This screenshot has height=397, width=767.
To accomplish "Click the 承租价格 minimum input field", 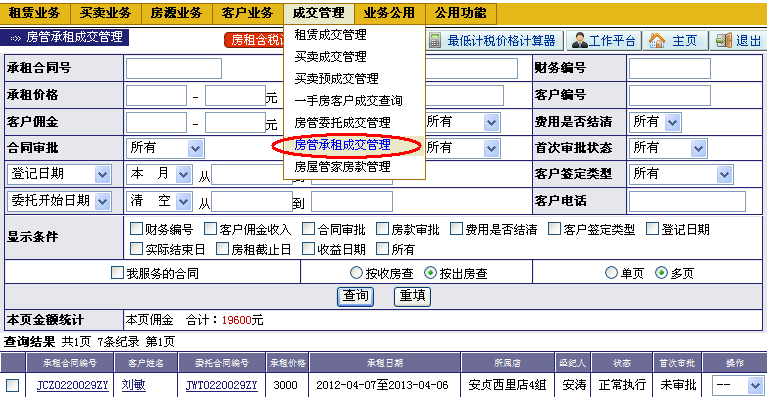I will 156,96.
